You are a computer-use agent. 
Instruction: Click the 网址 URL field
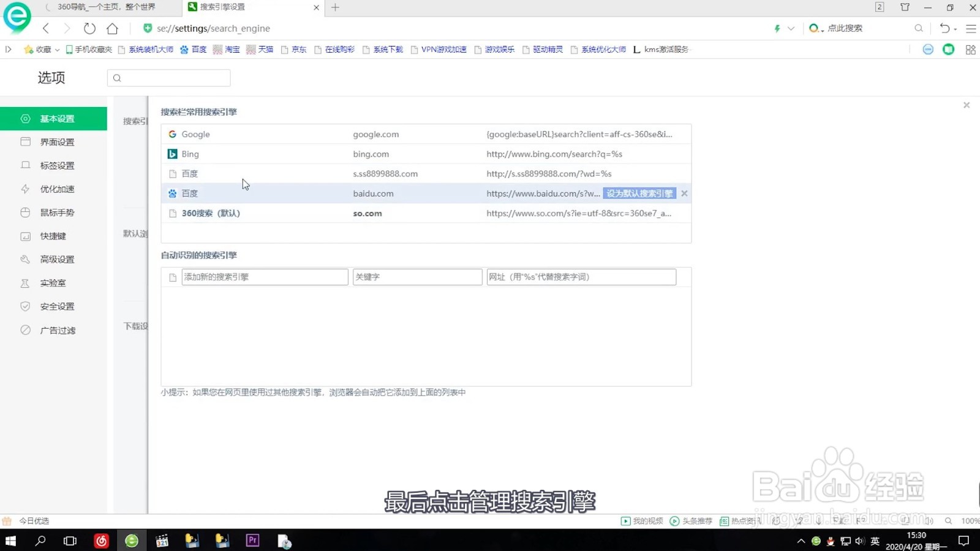click(x=581, y=277)
